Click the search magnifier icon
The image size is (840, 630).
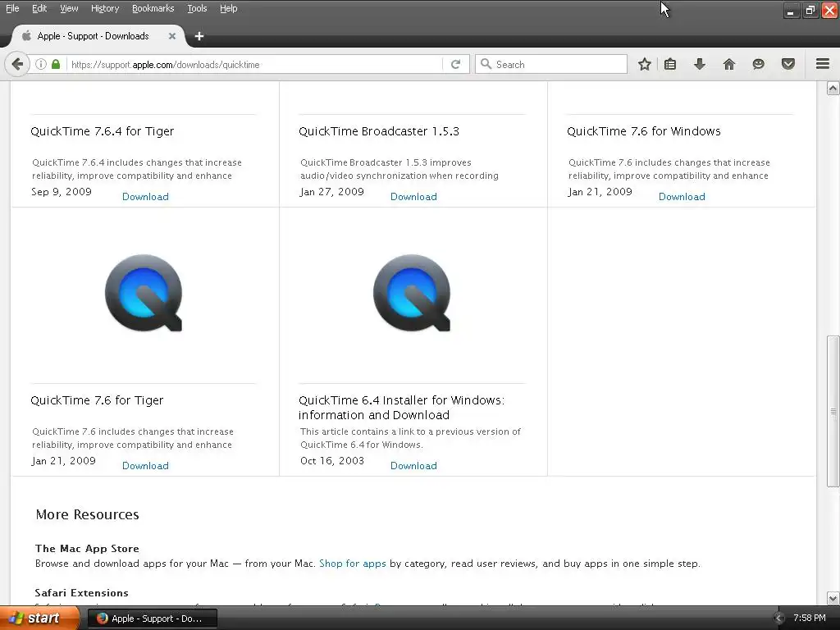click(486, 64)
